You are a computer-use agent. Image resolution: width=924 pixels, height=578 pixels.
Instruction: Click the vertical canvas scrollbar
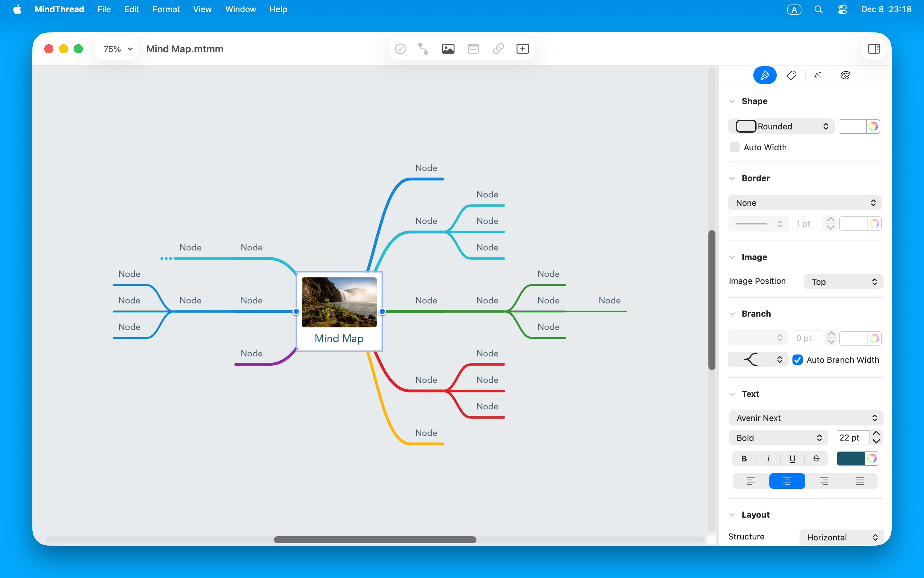712,300
